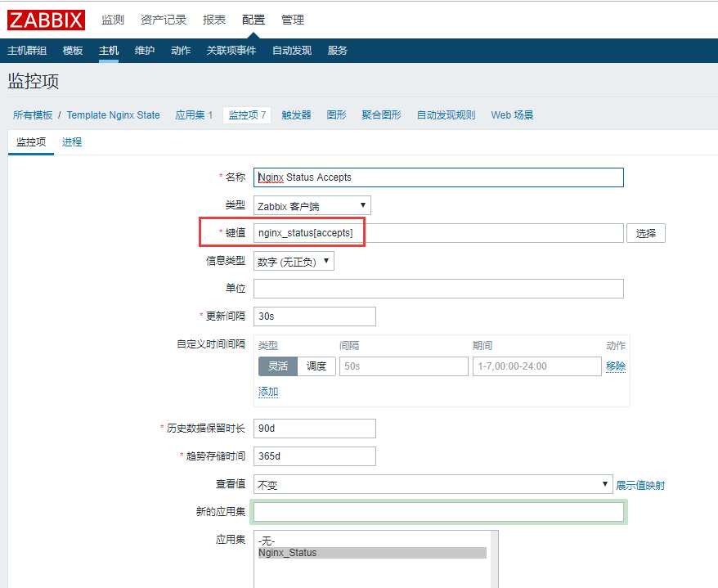Open 监控项 7 link
Viewport: 718px width, 588px height.
(x=247, y=115)
